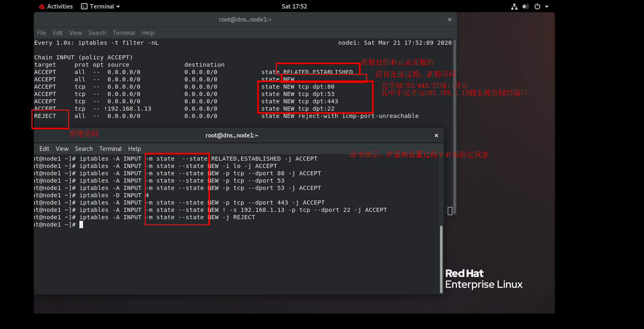Click the command with '--dport 443 -j ACCEPT'
Viewport: 644px width, 329px height.
202,203
